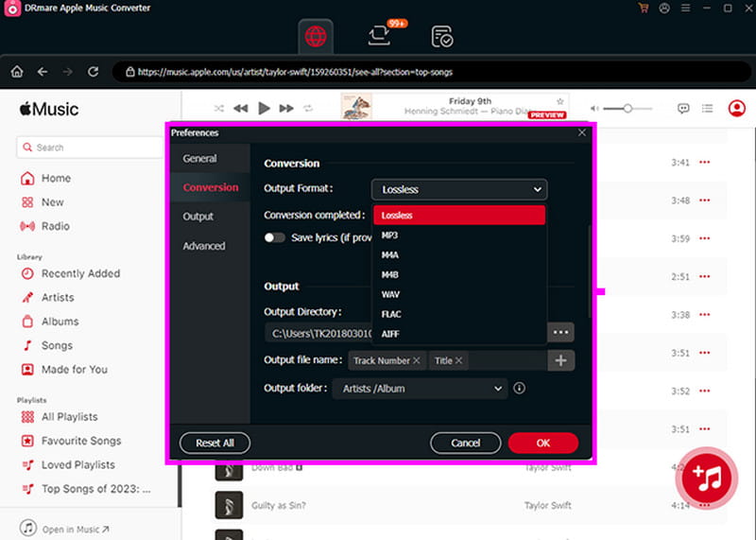
Task: Select MP3 output format
Action: pyautogui.click(x=459, y=235)
